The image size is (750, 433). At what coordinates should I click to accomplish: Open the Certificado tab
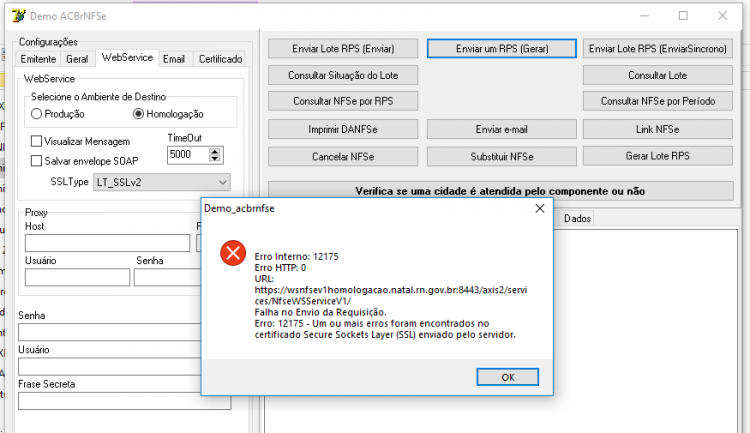[x=221, y=59]
